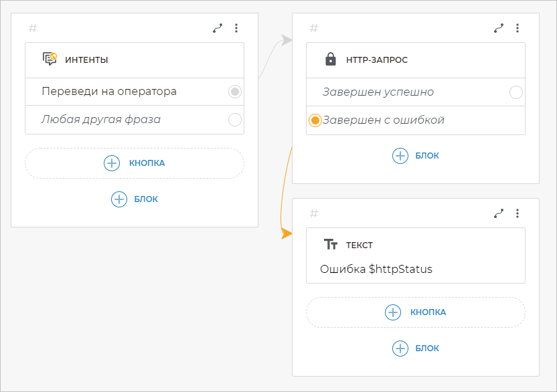Click the Интенты speech bubble icon
The width and height of the screenshot is (557, 392).
pyautogui.click(x=50, y=60)
